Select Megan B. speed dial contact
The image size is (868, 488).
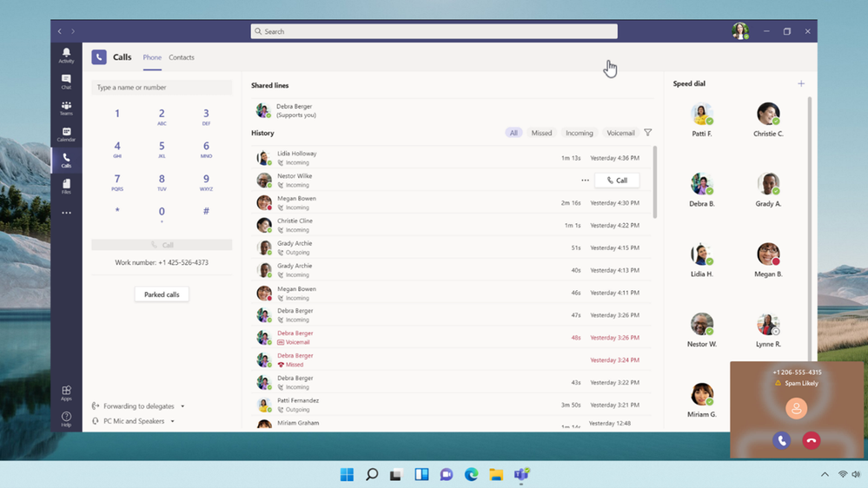[x=768, y=260]
